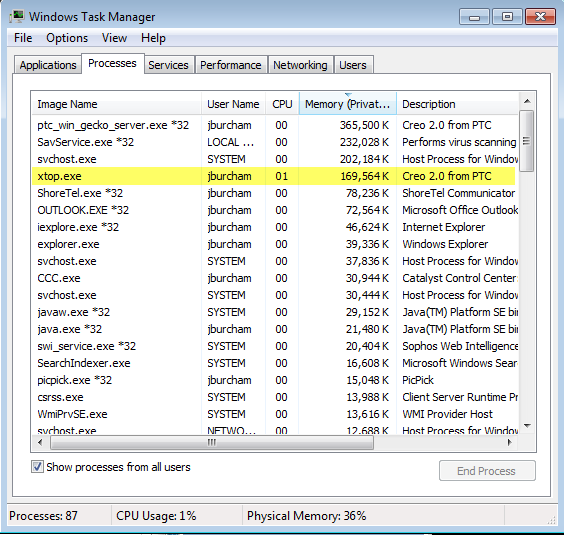Image resolution: width=564 pixels, height=535 pixels.
Task: Select SearchIndexer.exe process
Action: pyautogui.click(x=274, y=363)
